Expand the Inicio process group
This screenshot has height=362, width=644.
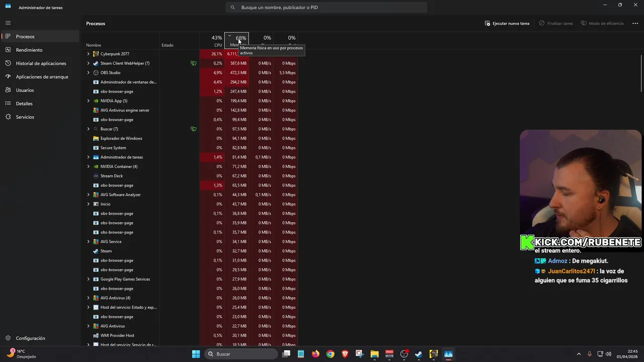click(89, 204)
